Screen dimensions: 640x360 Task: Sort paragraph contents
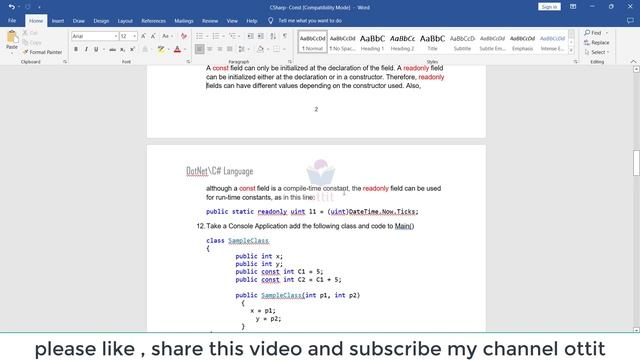(x=273, y=36)
